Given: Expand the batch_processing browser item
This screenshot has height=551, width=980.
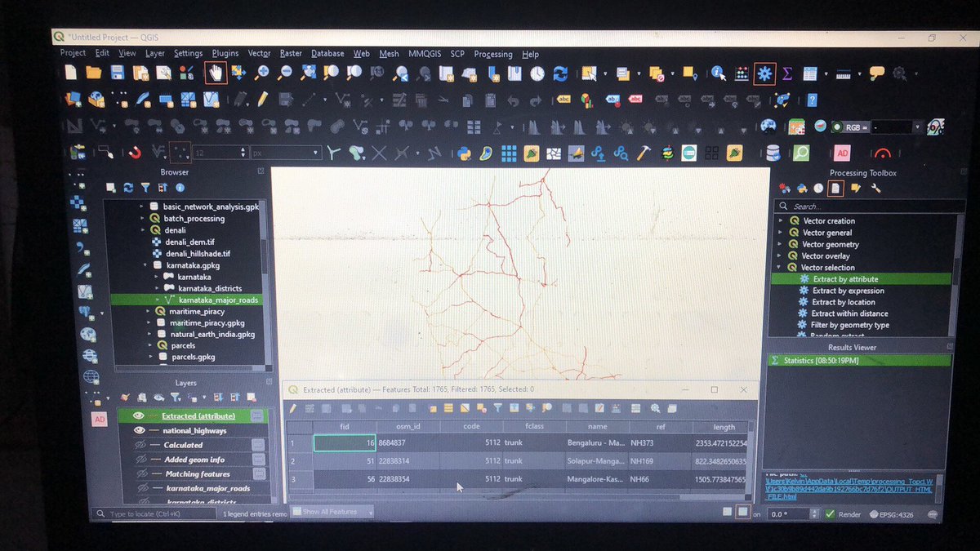Looking at the screenshot, I should coord(142,219).
